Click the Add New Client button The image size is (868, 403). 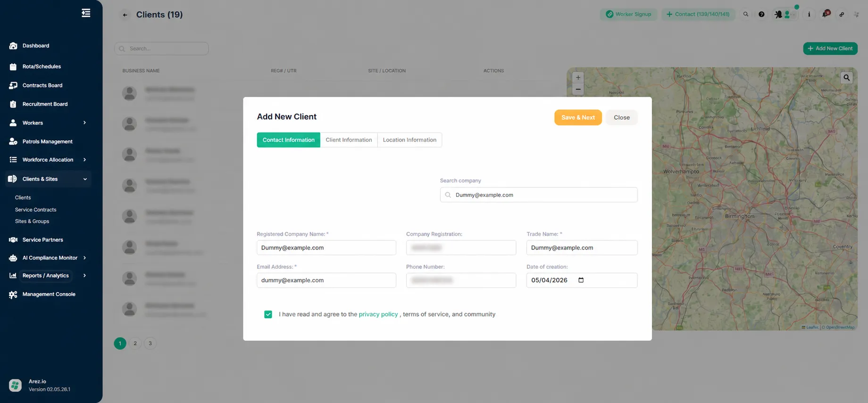pyautogui.click(x=830, y=49)
